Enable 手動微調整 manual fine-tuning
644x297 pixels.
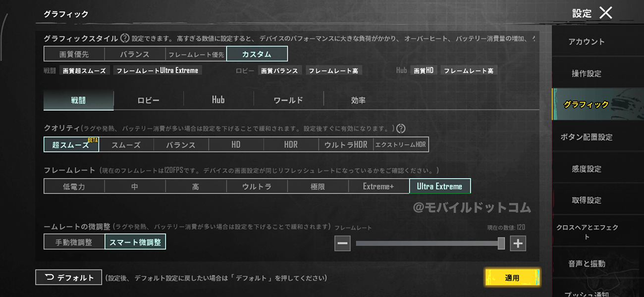click(x=74, y=243)
